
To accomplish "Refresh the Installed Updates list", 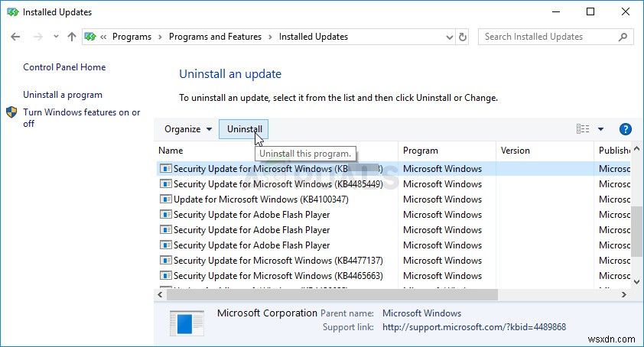I will (x=462, y=37).
